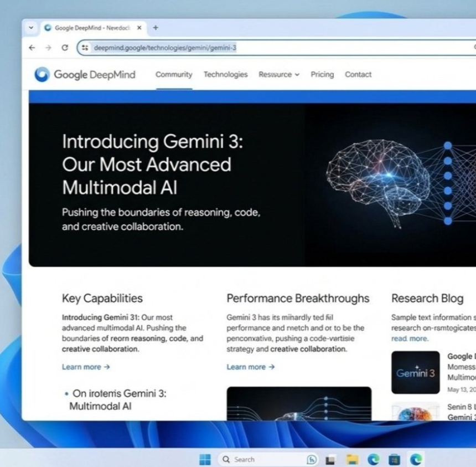Click the browser forward arrow

coord(49,48)
